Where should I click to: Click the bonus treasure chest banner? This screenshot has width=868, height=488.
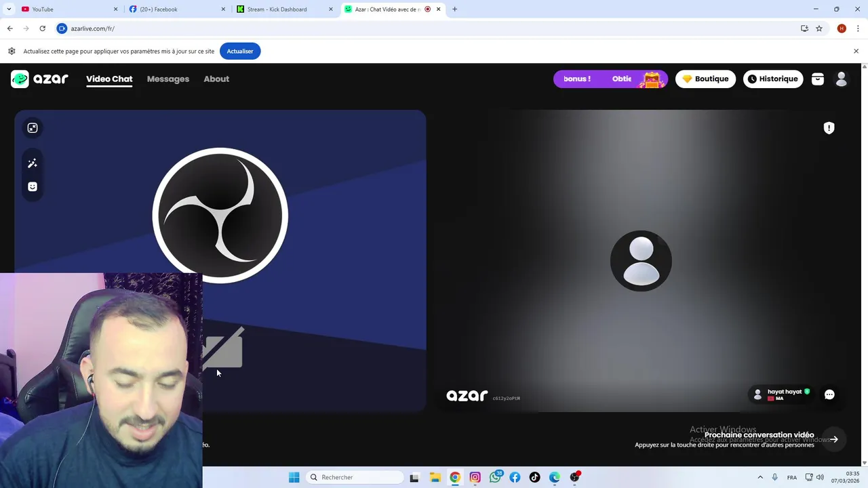coord(610,79)
